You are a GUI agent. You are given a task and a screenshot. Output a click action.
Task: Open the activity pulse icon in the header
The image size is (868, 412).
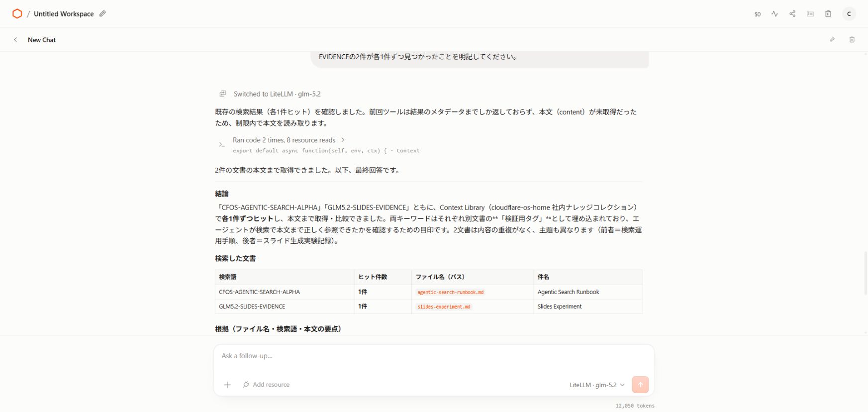pos(774,14)
